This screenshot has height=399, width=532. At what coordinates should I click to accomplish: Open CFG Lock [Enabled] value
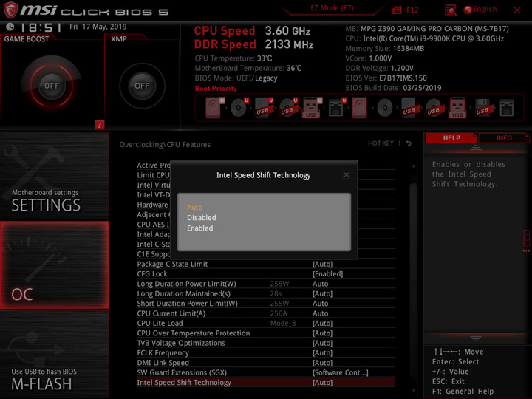[x=327, y=274]
